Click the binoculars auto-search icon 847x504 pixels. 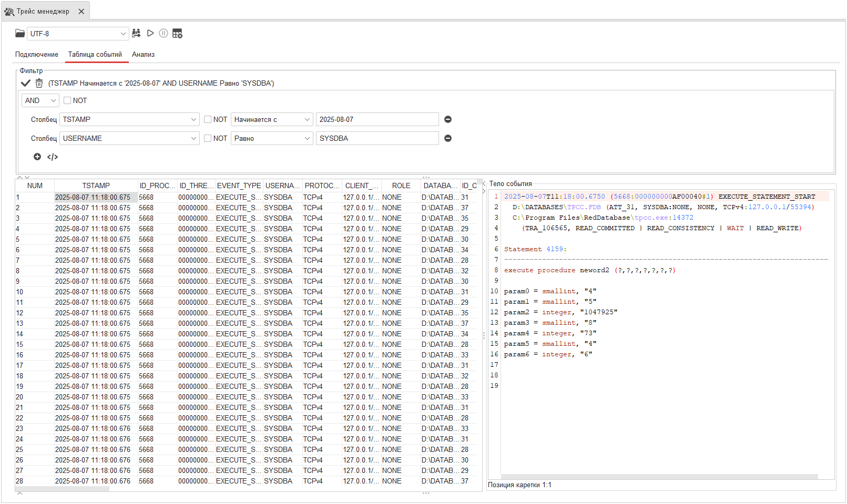[136, 33]
